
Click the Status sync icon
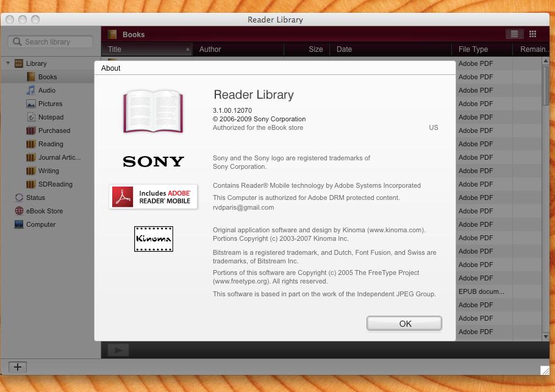pyautogui.click(x=19, y=198)
